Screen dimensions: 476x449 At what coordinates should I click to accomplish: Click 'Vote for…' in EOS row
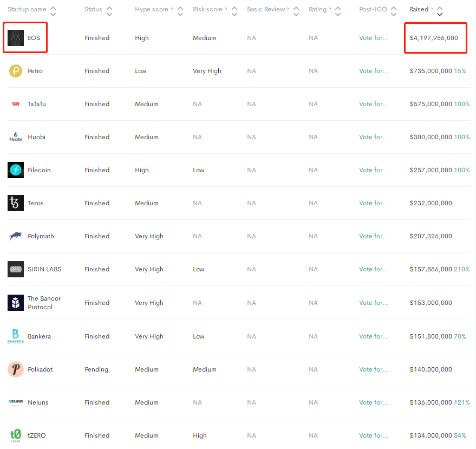(x=374, y=38)
